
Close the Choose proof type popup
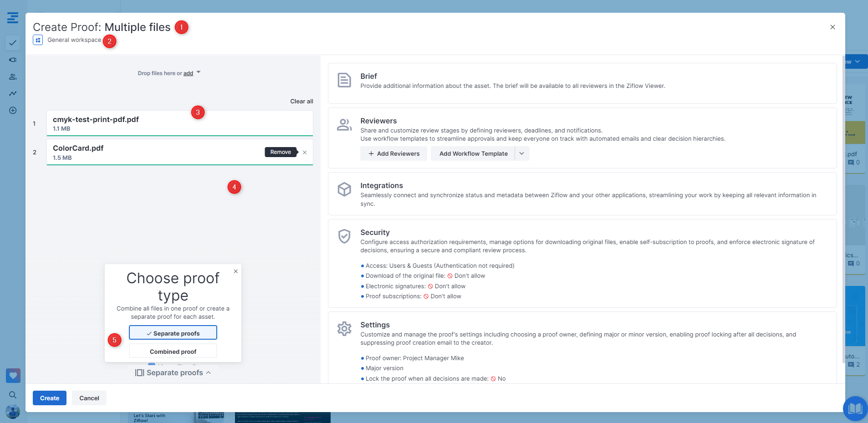(x=235, y=271)
